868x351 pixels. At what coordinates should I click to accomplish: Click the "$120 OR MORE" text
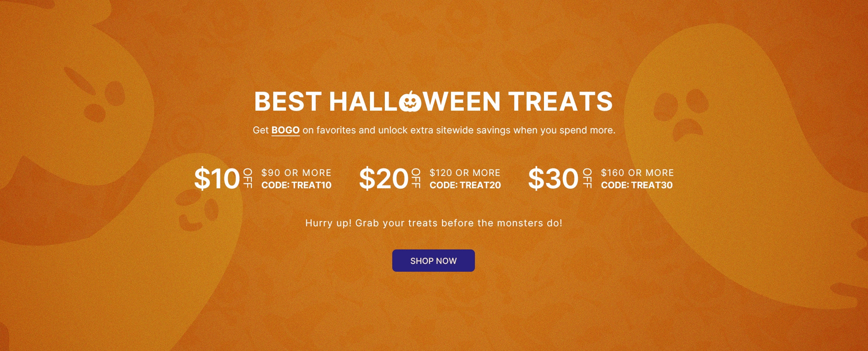465,173
